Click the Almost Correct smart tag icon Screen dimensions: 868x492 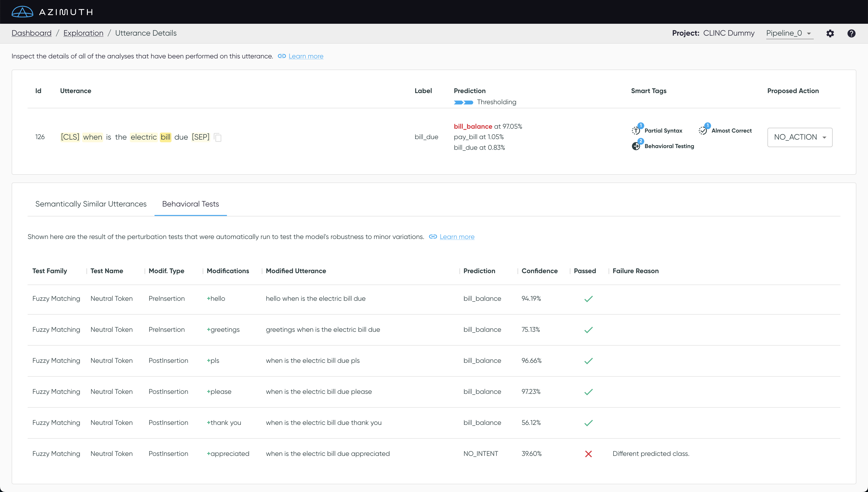703,130
